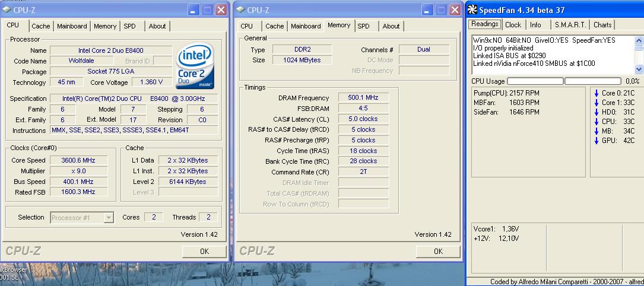This screenshot has width=644, height=286.
Task: Click the second CPU Usage progress bar
Action: point(593,81)
